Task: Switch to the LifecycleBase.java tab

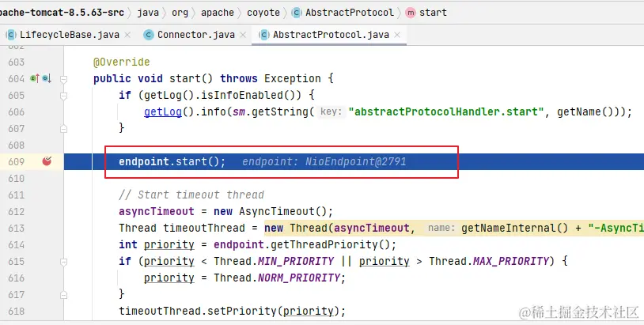Action: [69, 35]
